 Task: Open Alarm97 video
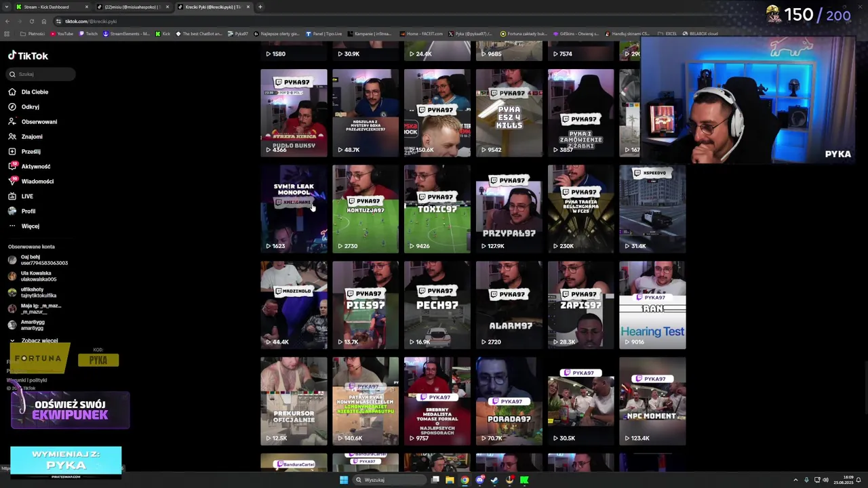[x=509, y=305]
